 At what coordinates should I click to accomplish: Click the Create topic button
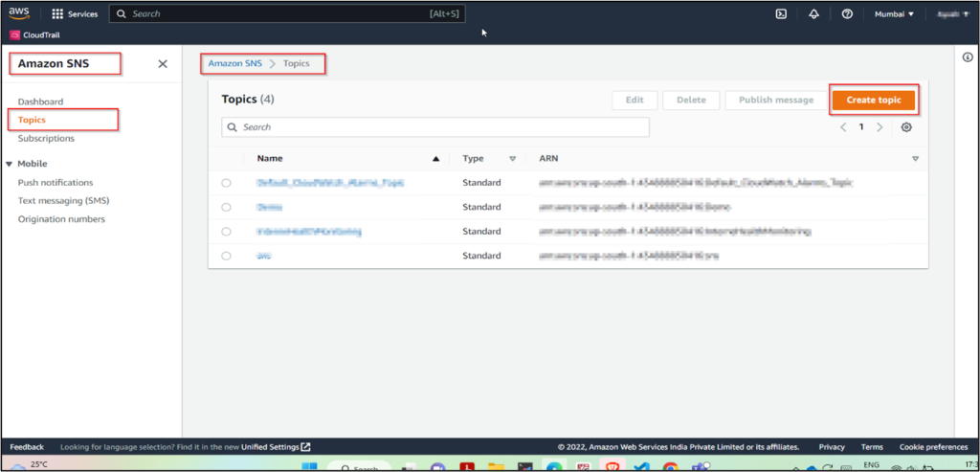pos(873,100)
